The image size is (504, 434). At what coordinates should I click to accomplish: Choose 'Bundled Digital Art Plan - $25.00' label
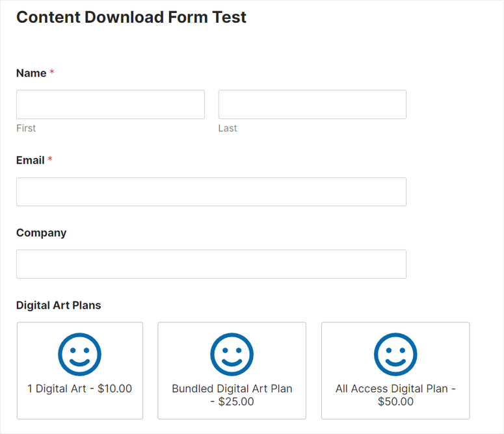click(x=232, y=395)
